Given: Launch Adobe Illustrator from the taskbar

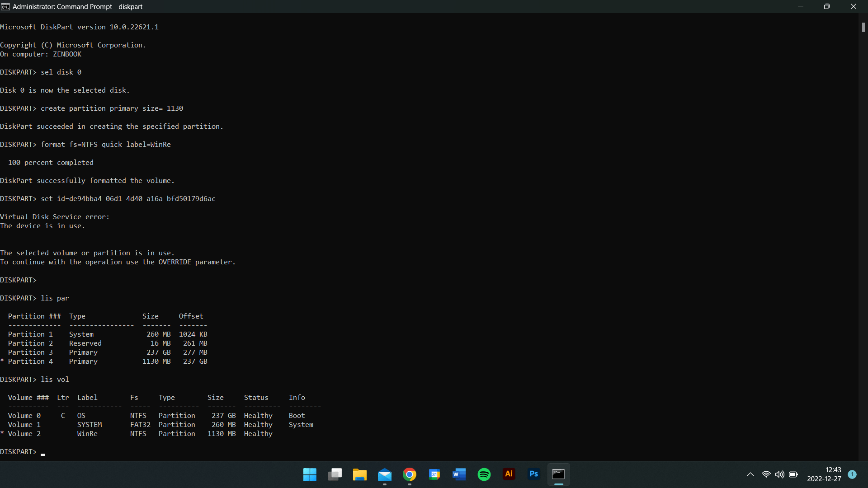Looking at the screenshot, I should pos(509,474).
